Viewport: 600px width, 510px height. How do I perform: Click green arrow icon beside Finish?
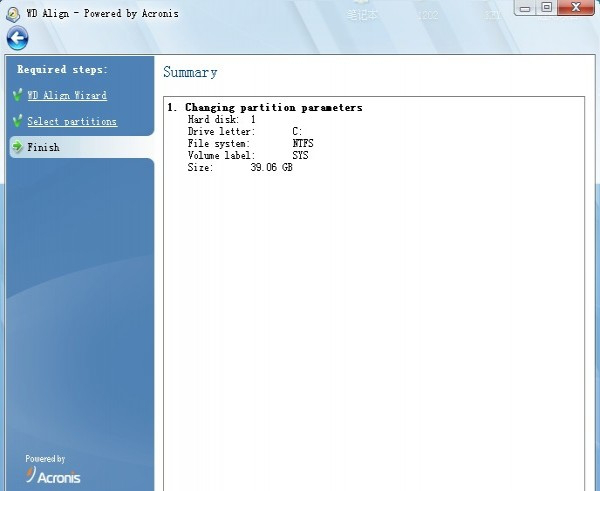(x=17, y=146)
